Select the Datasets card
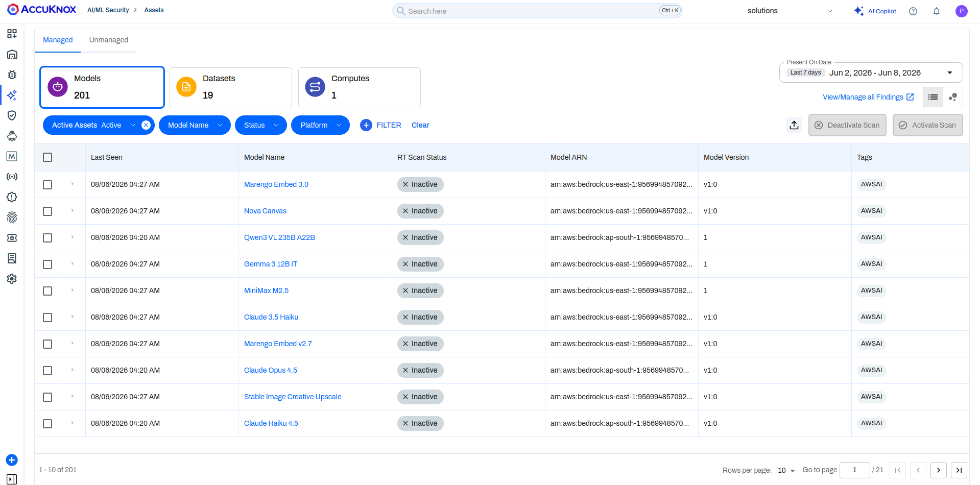This screenshot has width=980, height=485. (231, 87)
